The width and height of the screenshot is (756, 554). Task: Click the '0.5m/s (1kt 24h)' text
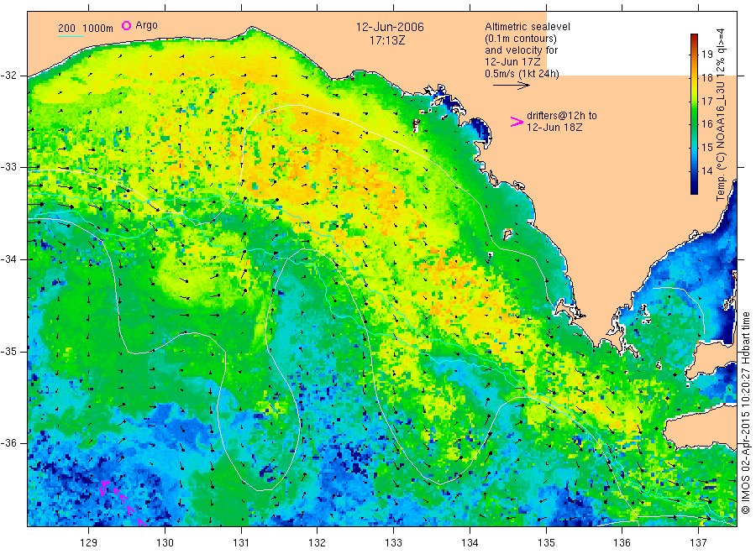522,74
